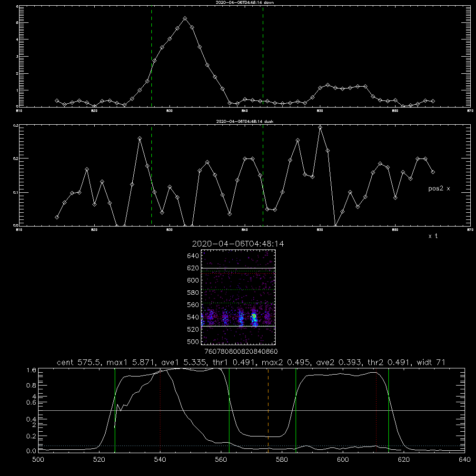Screen dimensions: 476x476
Task: Click the '600' x-axis label of bottom plot
Action: pyautogui.click(x=343, y=460)
